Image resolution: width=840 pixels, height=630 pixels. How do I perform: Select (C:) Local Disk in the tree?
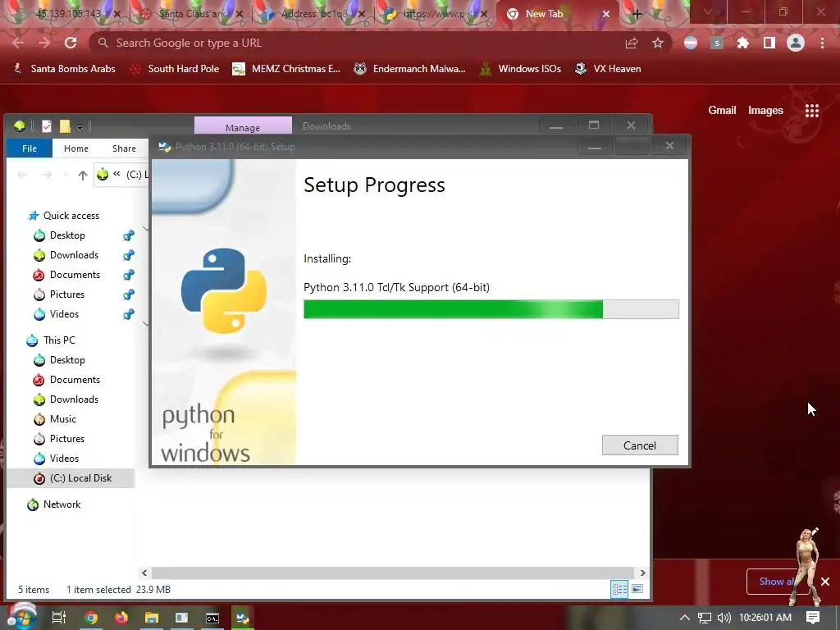(x=80, y=478)
